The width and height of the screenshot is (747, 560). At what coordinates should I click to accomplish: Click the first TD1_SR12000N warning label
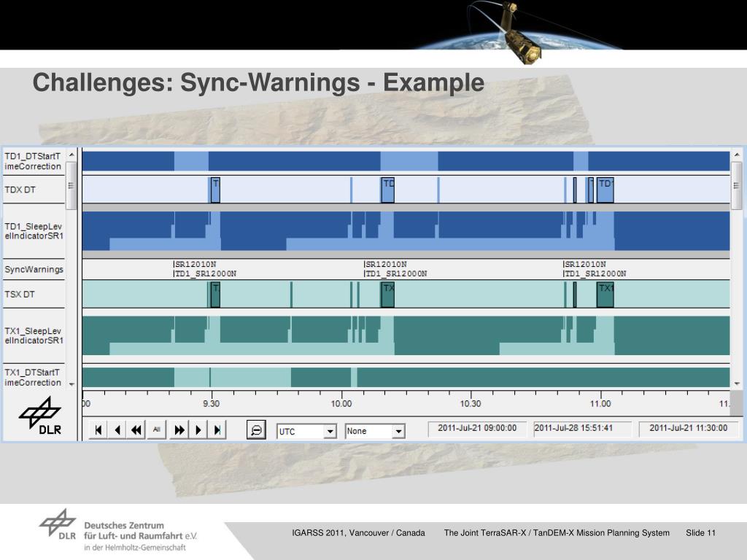click(x=205, y=274)
